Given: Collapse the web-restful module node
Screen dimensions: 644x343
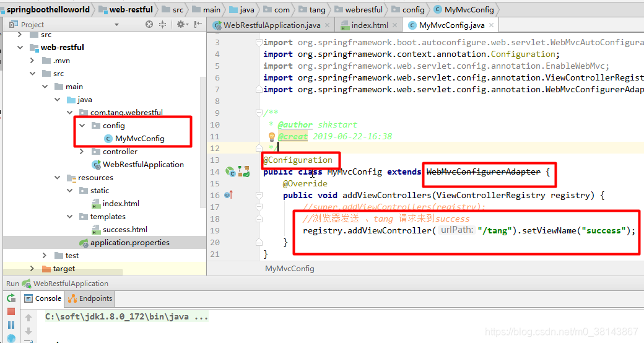Looking at the screenshot, I should pos(20,47).
